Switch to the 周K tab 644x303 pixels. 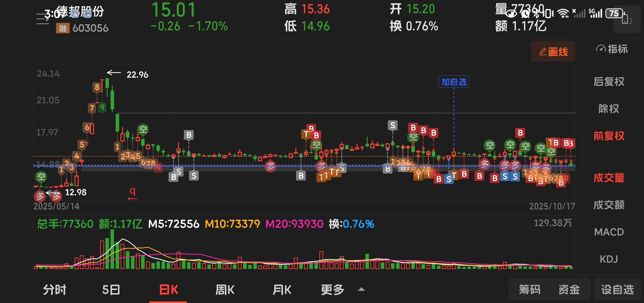point(225,290)
